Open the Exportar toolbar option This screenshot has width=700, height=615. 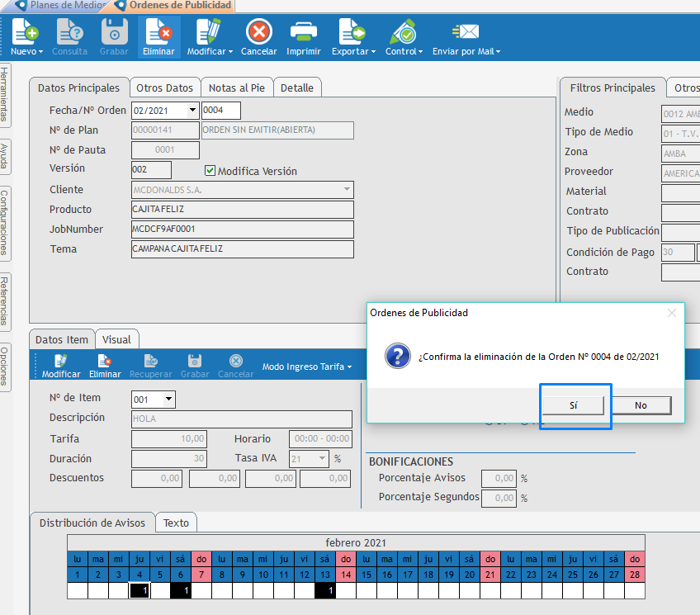353,33
